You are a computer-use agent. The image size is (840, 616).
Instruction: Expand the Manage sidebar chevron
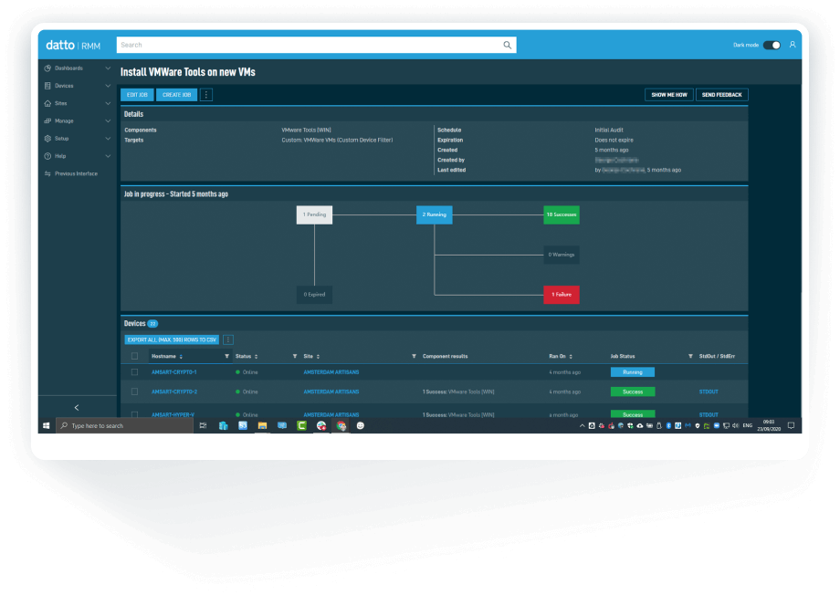pyautogui.click(x=108, y=121)
